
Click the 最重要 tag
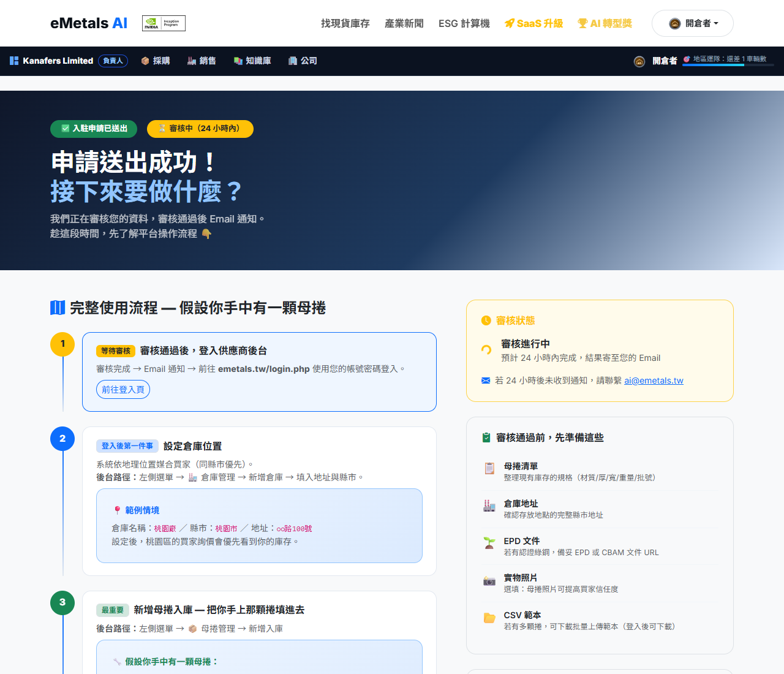[x=112, y=610]
